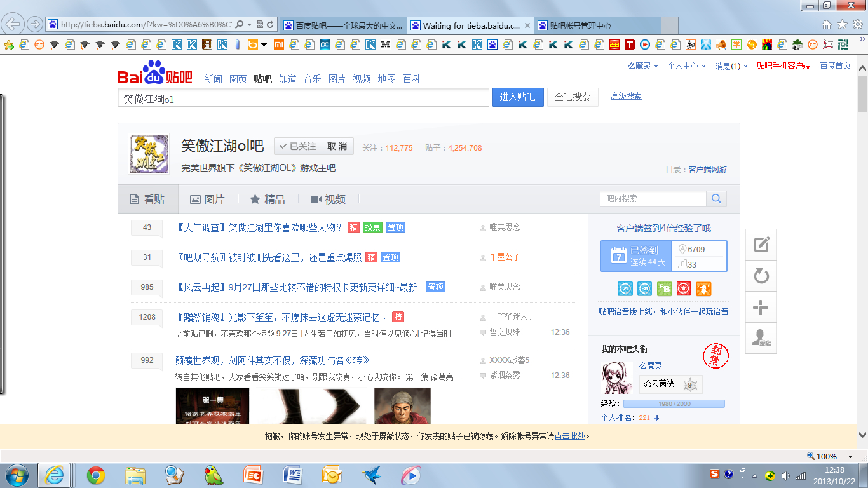The width and height of the screenshot is (868, 488).
Task: Click the first thumbnail image 第一集 in the post
Action: click(212, 405)
